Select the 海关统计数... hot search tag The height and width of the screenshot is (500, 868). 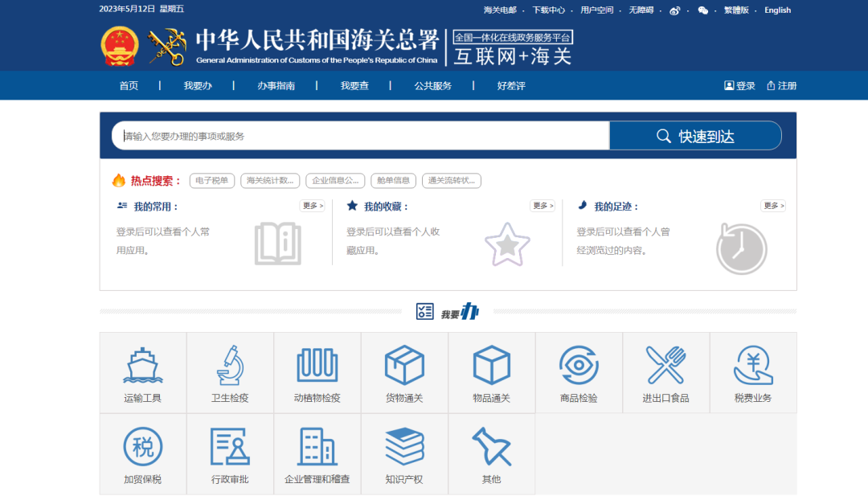point(270,181)
